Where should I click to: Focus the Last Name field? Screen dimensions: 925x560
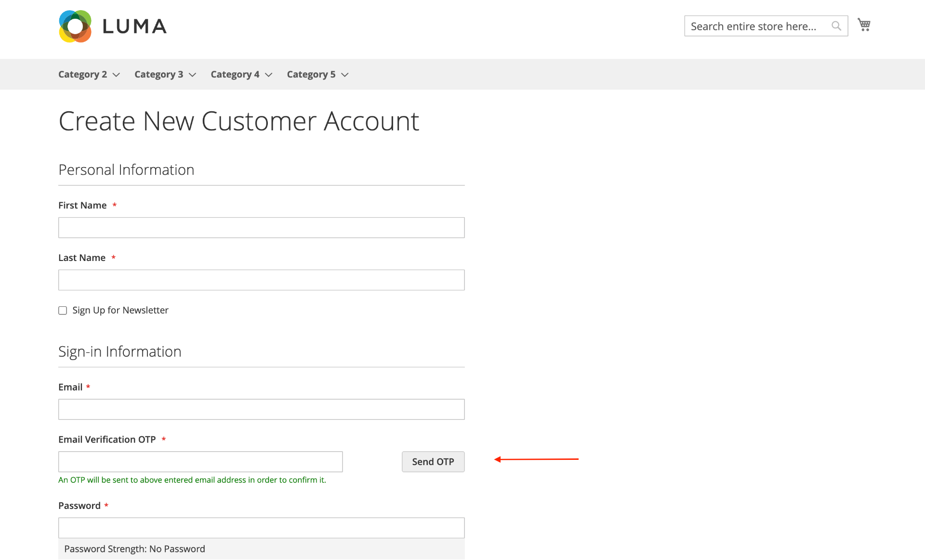(262, 280)
